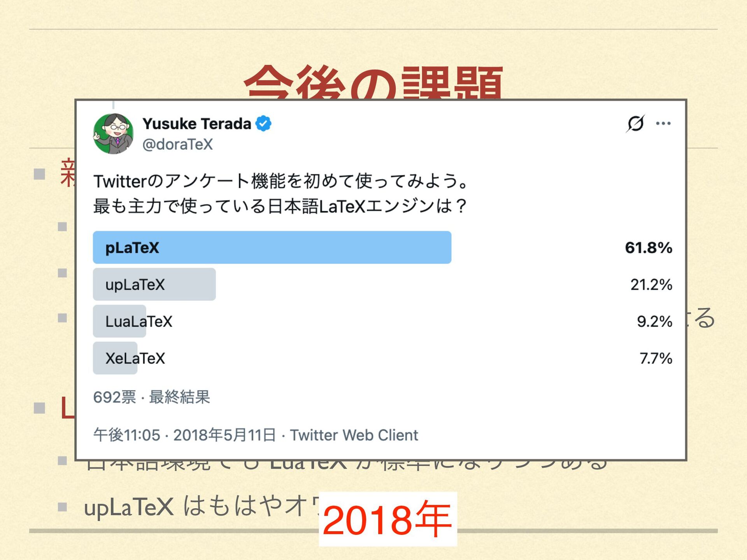Click the red 2018年 label box
This screenshot has height=560, width=747.
click(x=388, y=519)
